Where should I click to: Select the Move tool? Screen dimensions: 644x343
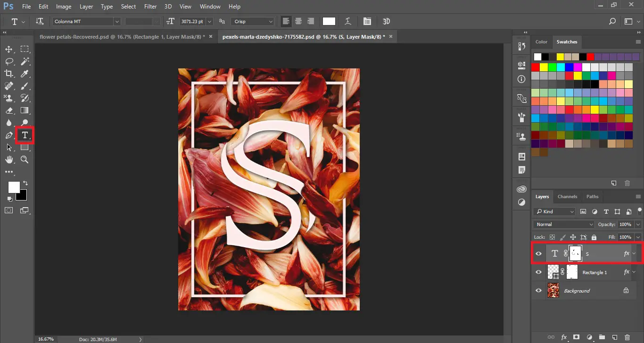point(9,49)
